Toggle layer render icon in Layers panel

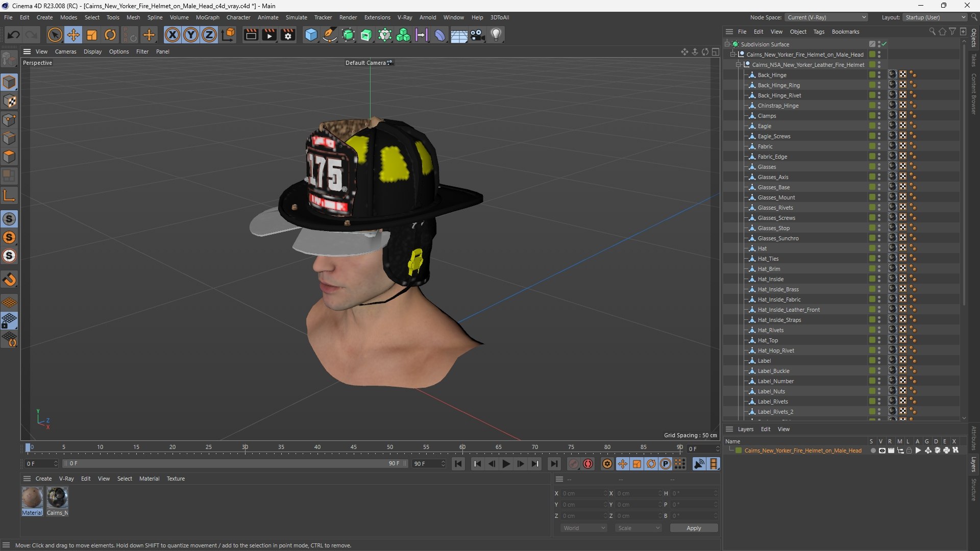tap(891, 450)
